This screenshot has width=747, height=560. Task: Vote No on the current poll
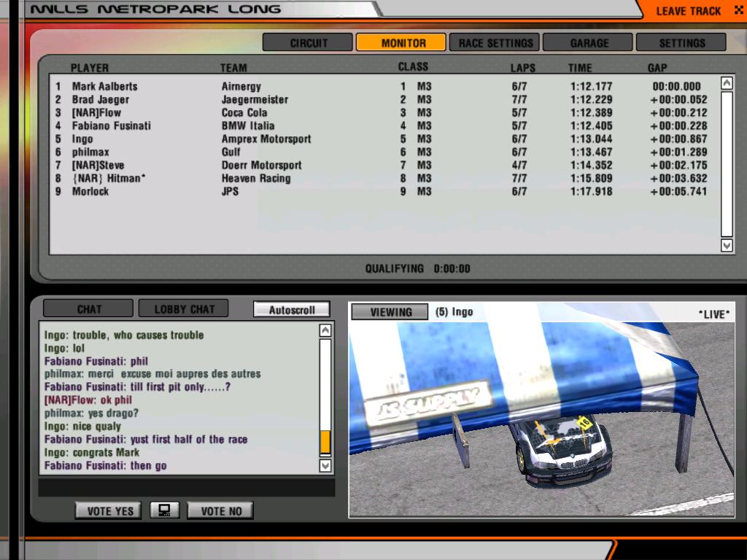point(220,510)
